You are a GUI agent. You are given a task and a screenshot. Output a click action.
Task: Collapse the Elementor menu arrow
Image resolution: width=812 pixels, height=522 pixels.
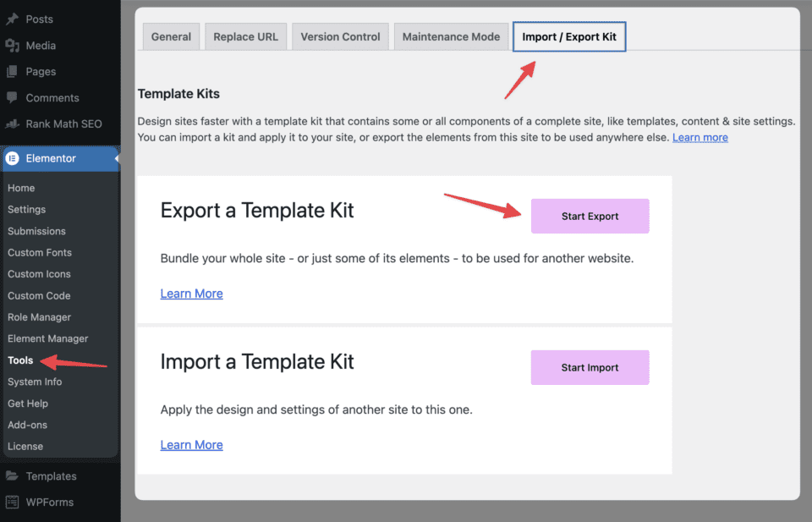[x=117, y=158]
